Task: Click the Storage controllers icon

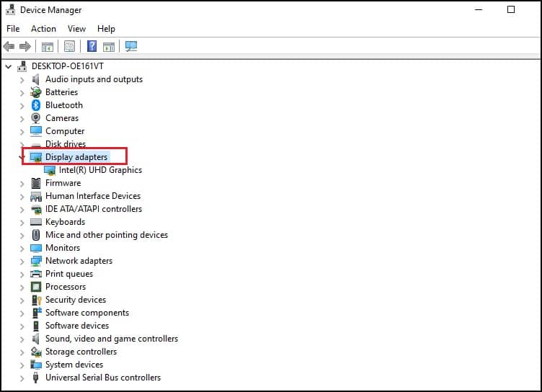Action: tap(36, 352)
